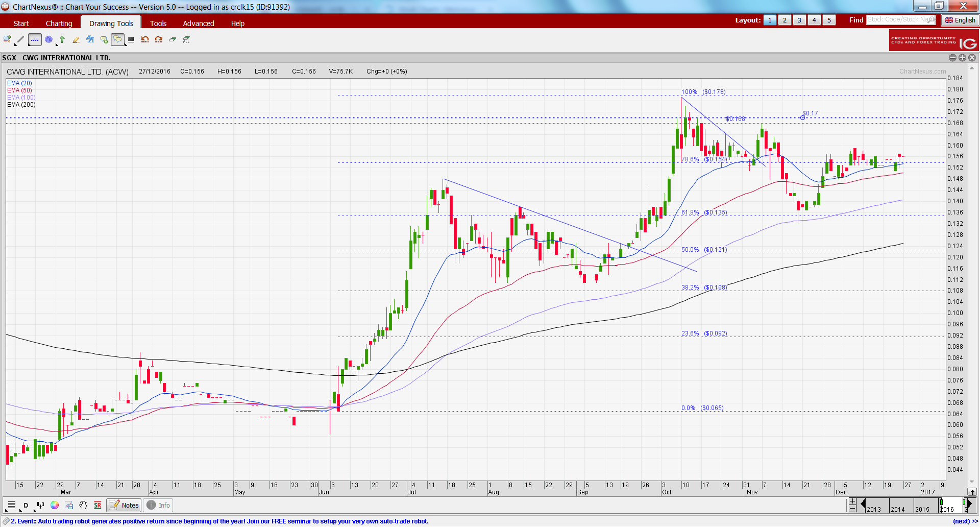
Task: Toggle the EMA (20) indicator label
Action: [x=19, y=83]
